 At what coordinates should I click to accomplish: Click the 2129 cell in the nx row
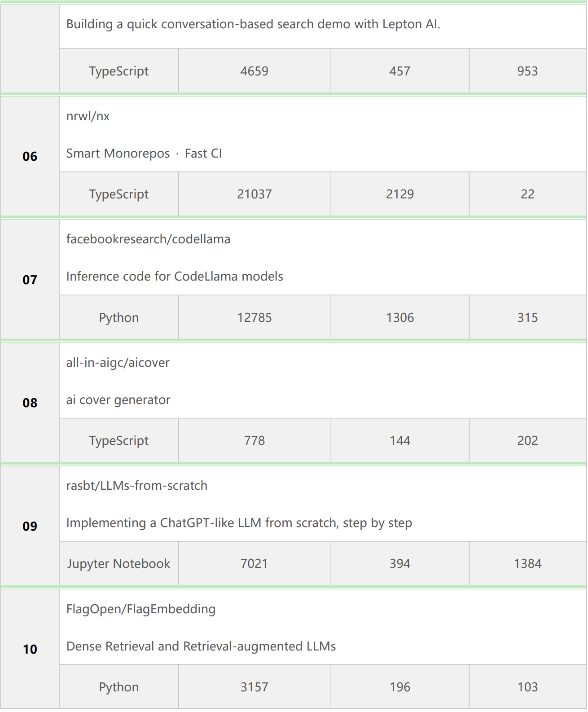pyautogui.click(x=400, y=194)
